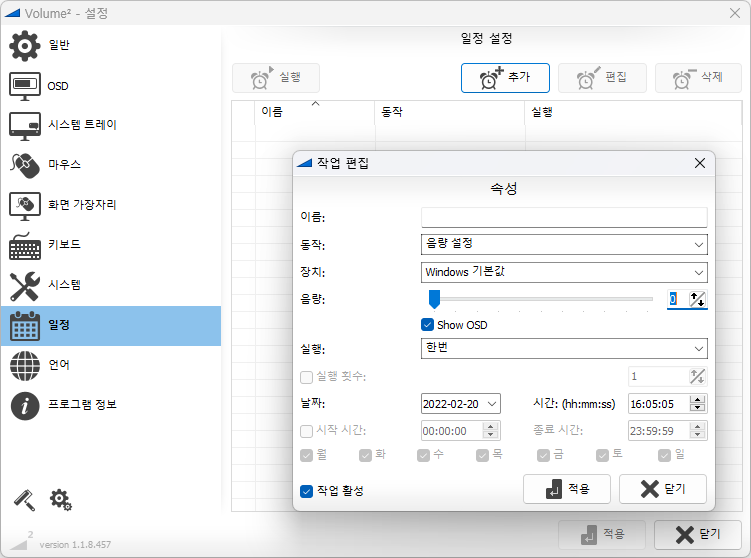
Task: Click the 음량 slider thumb
Action: [434, 299]
